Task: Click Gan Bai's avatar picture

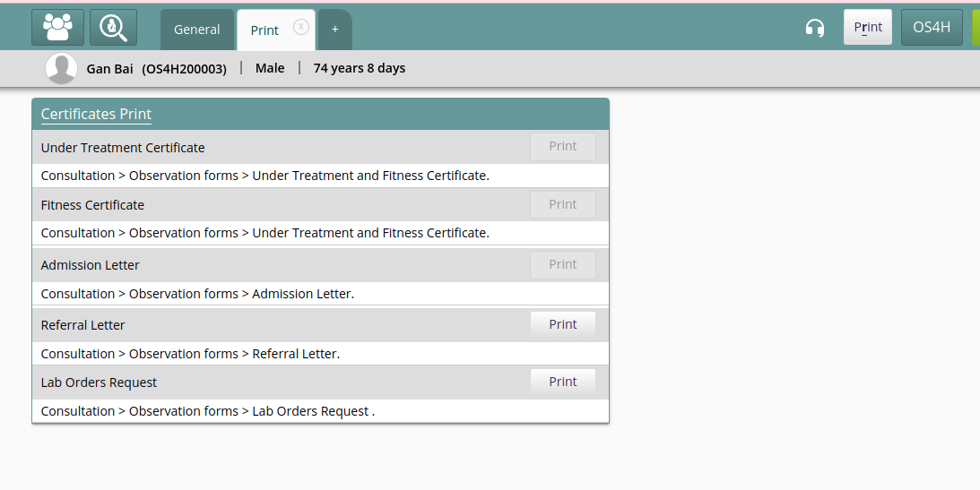Action: click(61, 68)
